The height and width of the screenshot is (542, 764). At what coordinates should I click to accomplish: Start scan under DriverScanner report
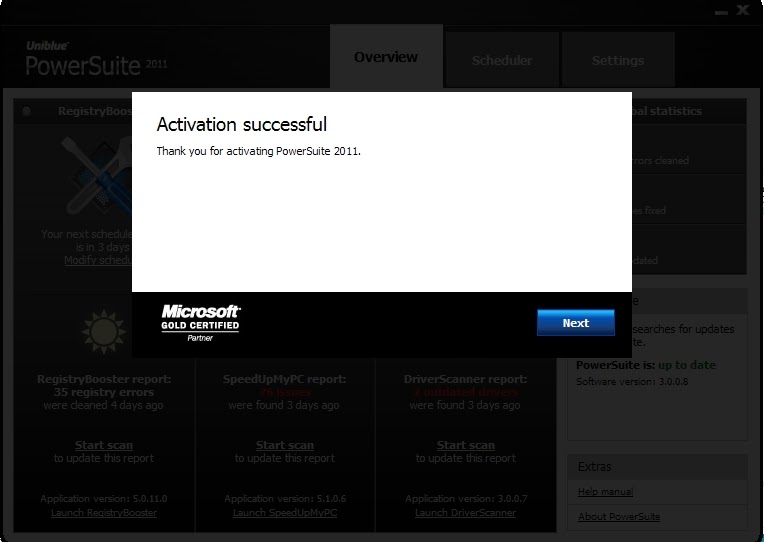click(x=465, y=445)
